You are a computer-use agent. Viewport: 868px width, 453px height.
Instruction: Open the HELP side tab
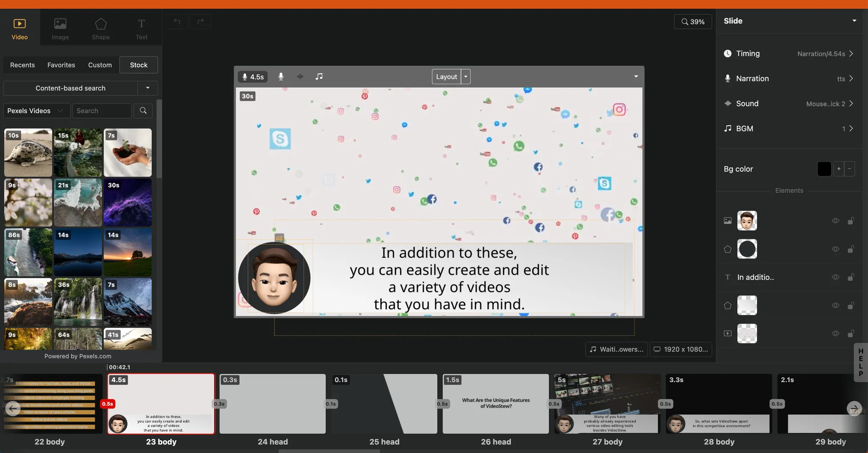(x=860, y=362)
